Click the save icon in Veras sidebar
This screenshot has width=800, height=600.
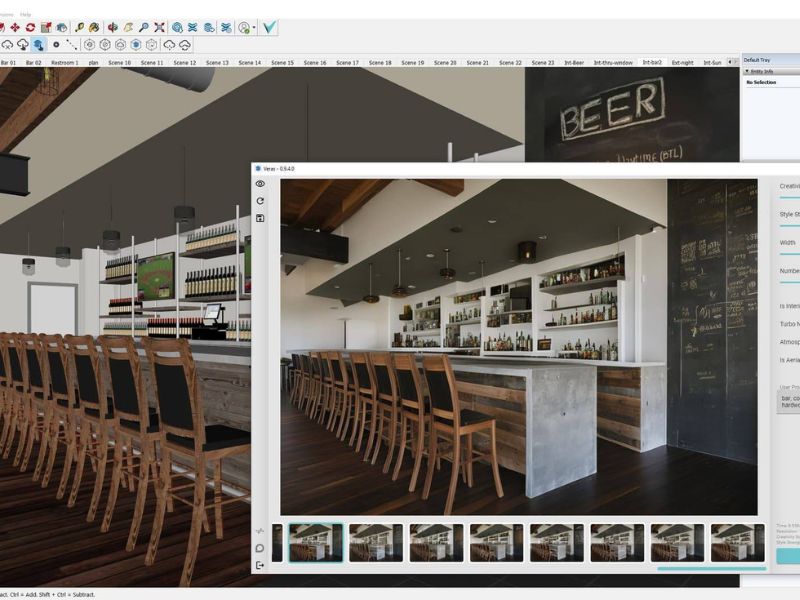[x=260, y=218]
